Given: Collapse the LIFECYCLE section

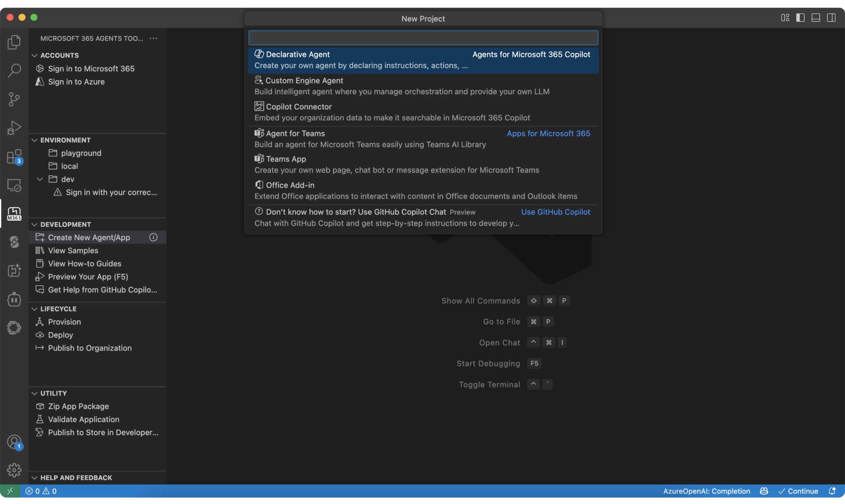Looking at the screenshot, I should [x=34, y=309].
